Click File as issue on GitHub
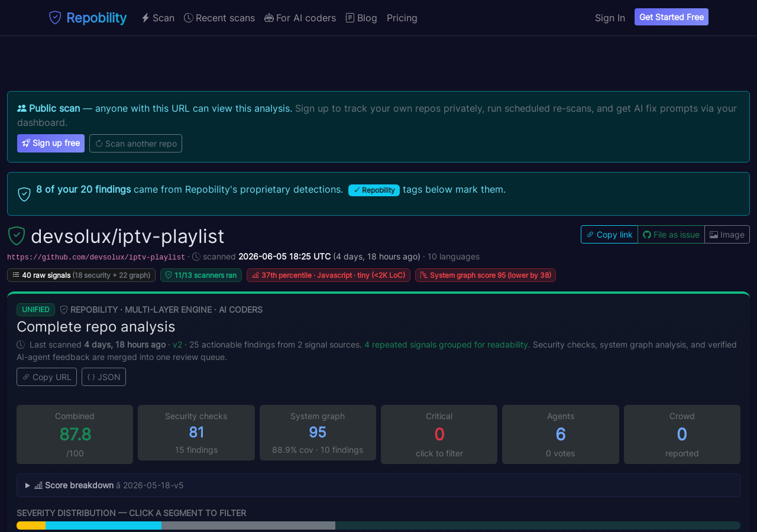Viewport: 757px width, 532px height. pos(671,235)
